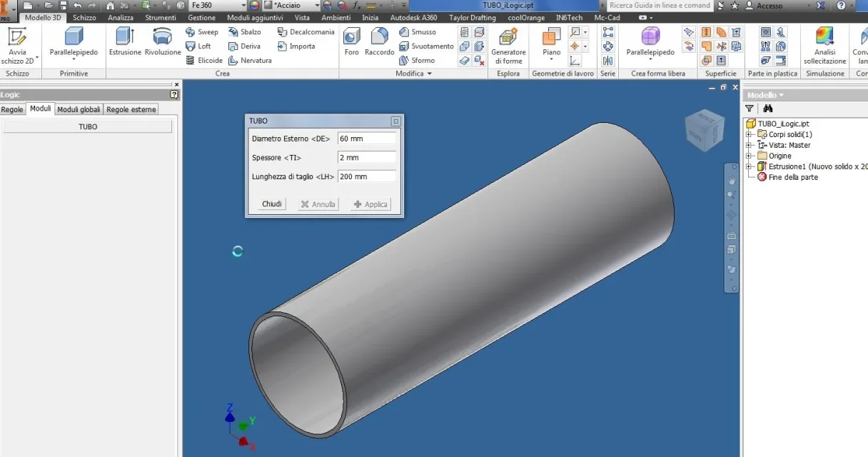Click the TUBO form button in iLogic panel
868x457 pixels.
pos(88,126)
